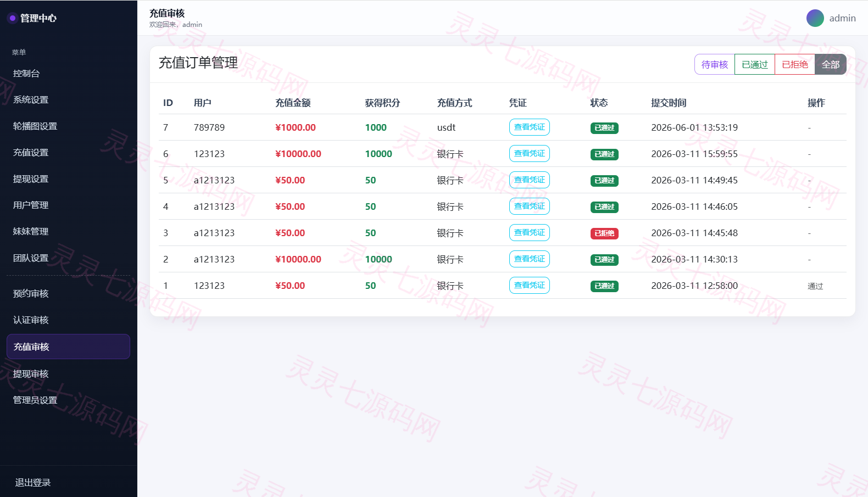Screen dimensions: 868x497
Task: View 查看凭证 for order ID 1
Action: pos(530,286)
